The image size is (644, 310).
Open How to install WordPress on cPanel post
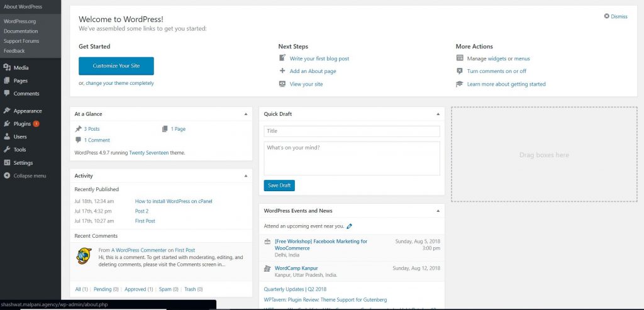pyautogui.click(x=174, y=201)
